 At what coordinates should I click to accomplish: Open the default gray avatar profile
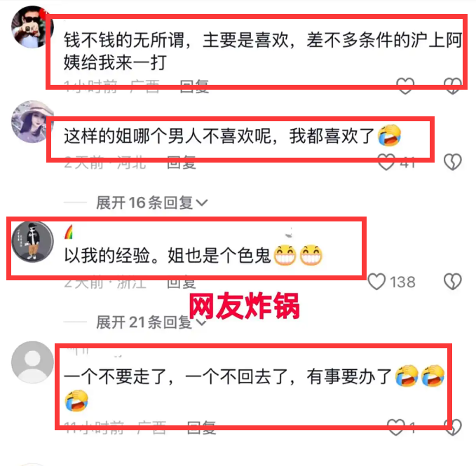(32, 362)
